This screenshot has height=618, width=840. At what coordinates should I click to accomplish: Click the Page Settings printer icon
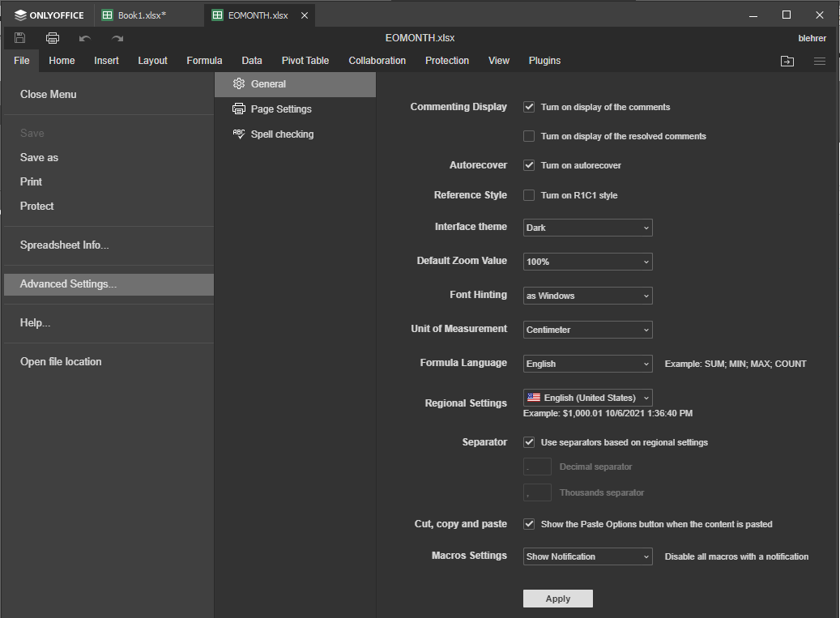pos(239,109)
